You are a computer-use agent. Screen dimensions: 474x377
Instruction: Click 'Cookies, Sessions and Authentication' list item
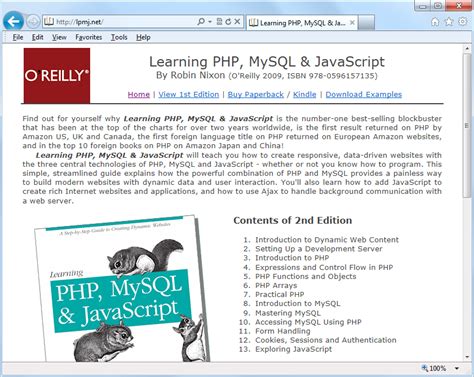(326, 340)
